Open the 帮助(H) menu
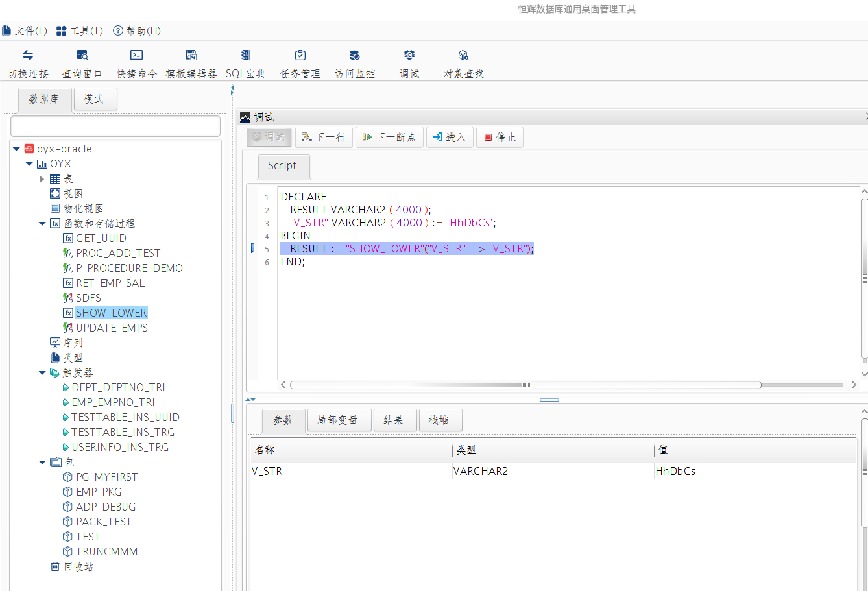Viewport: 868px width, 591px height. (x=137, y=30)
